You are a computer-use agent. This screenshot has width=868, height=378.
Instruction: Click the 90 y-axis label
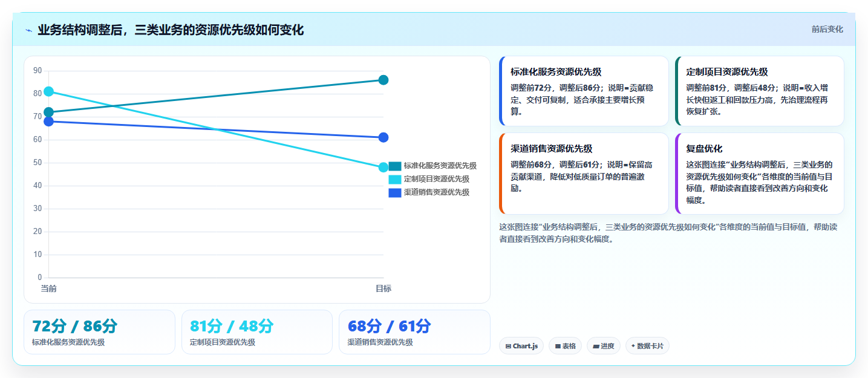pyautogui.click(x=38, y=71)
